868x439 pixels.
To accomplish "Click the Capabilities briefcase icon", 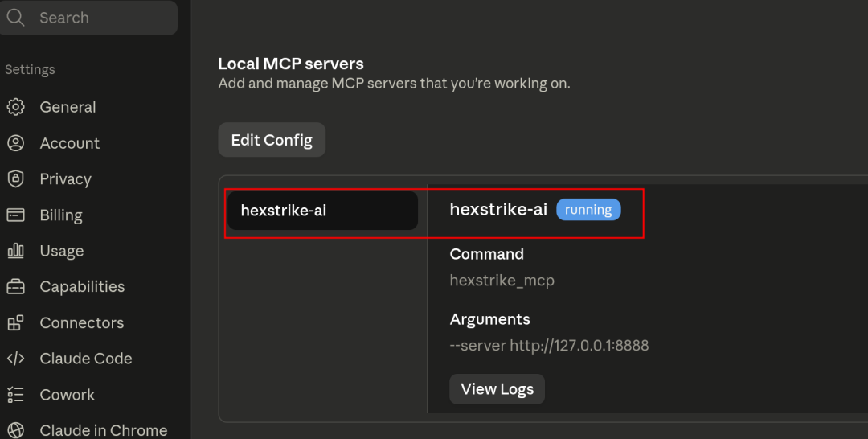I will pos(15,287).
